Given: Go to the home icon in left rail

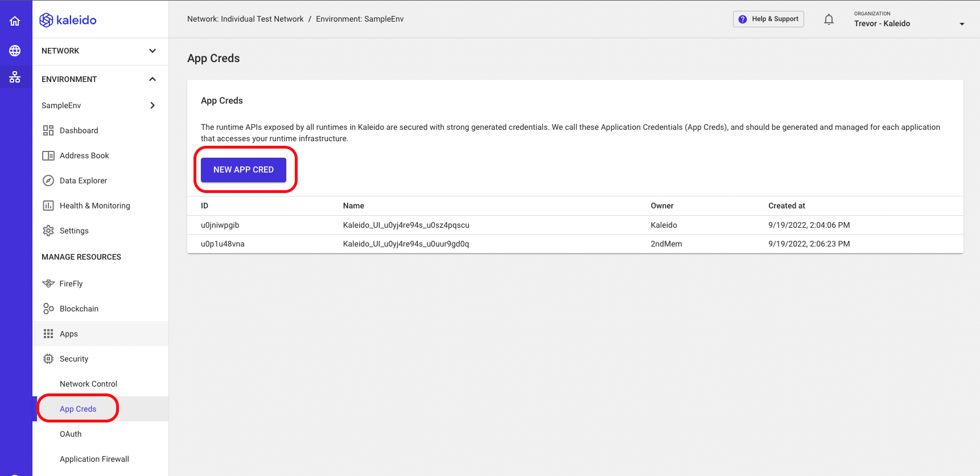Looking at the screenshot, I should 15,21.
